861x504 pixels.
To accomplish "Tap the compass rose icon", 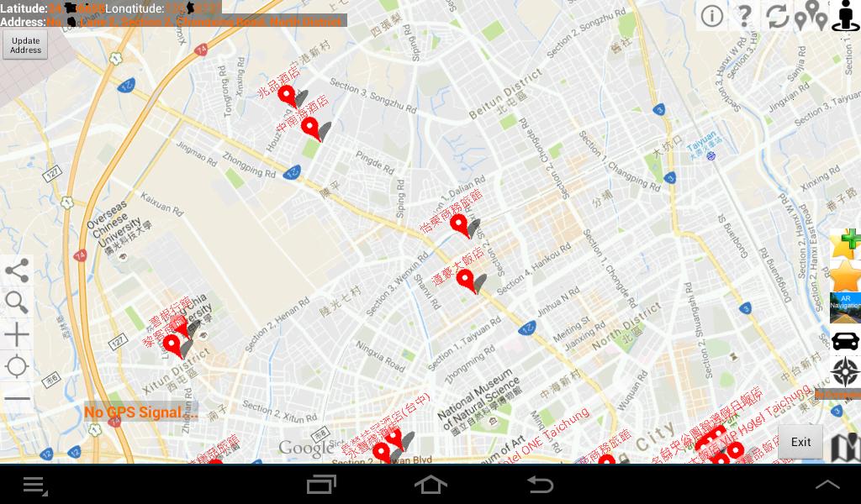I will click(845, 372).
